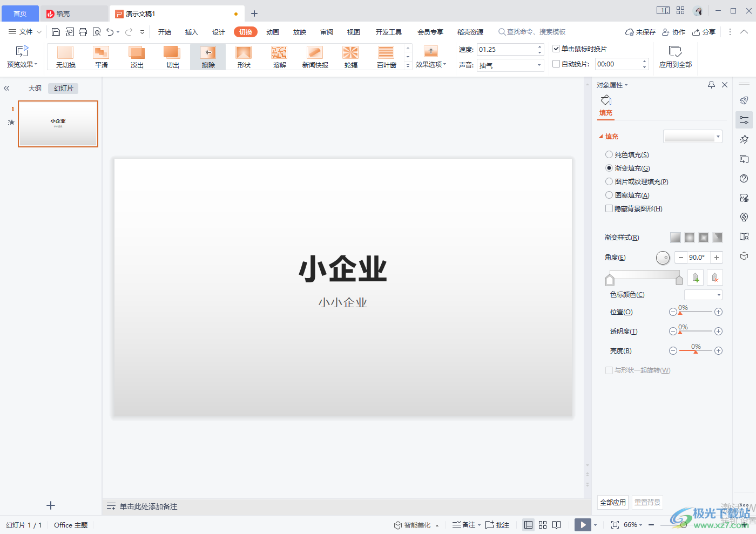This screenshot has height=534, width=756.
Task: Apply the 平滑 smooth transition
Action: pyautogui.click(x=101, y=57)
